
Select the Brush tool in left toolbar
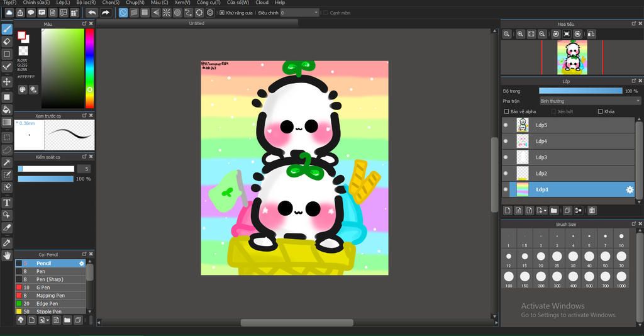tap(7, 29)
